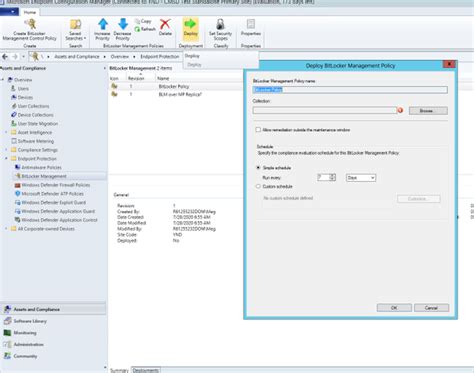Click OK in the Deploy dialog
Viewport: 474px width, 373px height.
pos(394,308)
